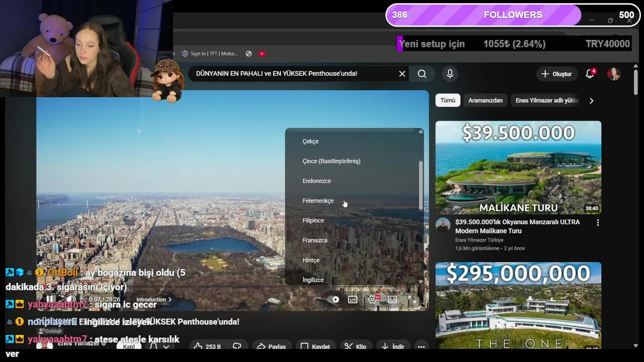Mute the video using the speaker icon

pos(70,299)
